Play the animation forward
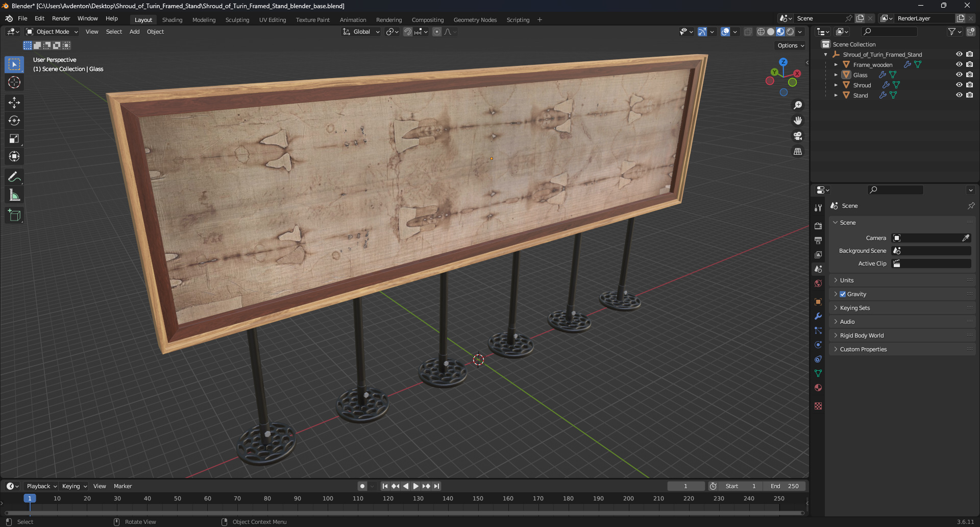The width and height of the screenshot is (980, 527). (x=415, y=486)
